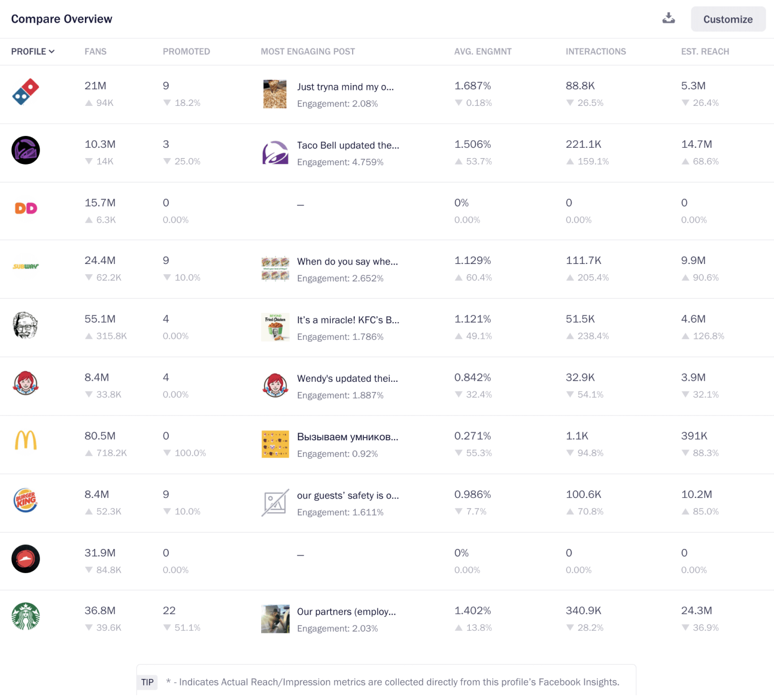The width and height of the screenshot is (774, 700).
Task: Click the 24.4M fans value
Action: point(100,260)
